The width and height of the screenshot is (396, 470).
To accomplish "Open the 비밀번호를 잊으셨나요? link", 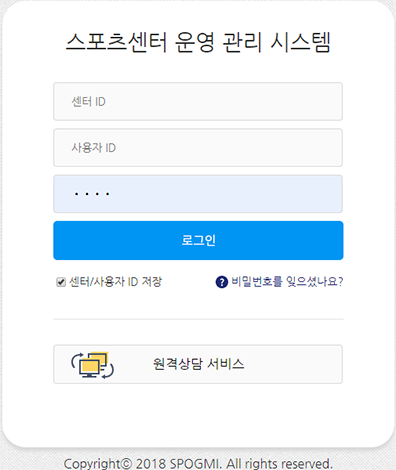I will (x=287, y=282).
